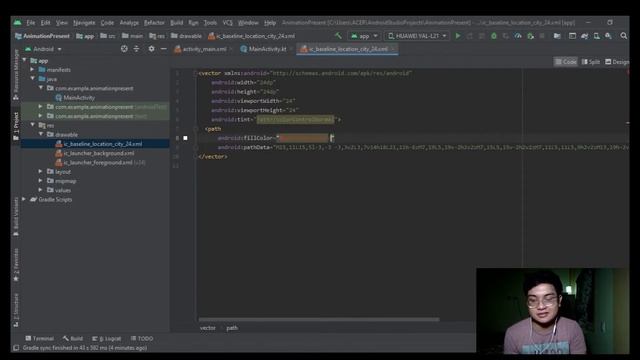Viewport: 640px width, 360px height.
Task: Collapse the app module tree node
Action: [x=24, y=60]
